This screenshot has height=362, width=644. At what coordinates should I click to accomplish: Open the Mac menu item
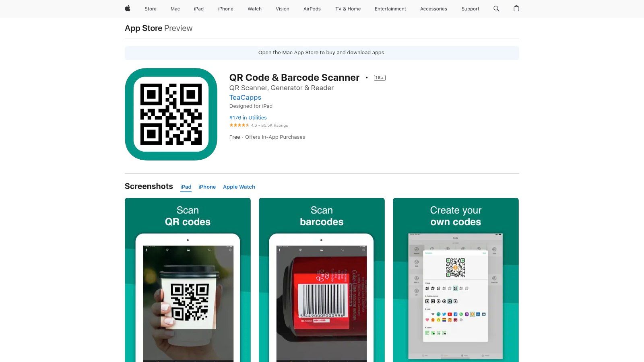175,8
